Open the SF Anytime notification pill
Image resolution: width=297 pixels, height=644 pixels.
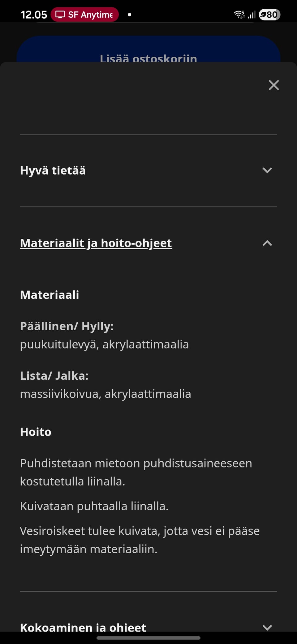coord(84,14)
